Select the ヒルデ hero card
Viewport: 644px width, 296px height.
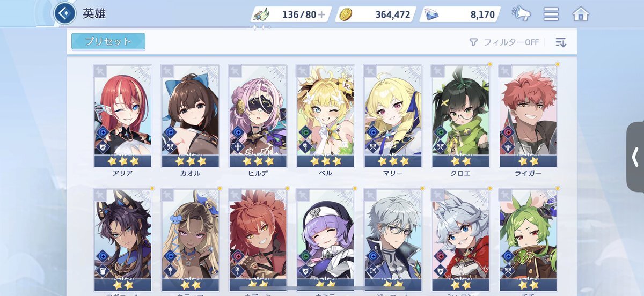pos(258,116)
